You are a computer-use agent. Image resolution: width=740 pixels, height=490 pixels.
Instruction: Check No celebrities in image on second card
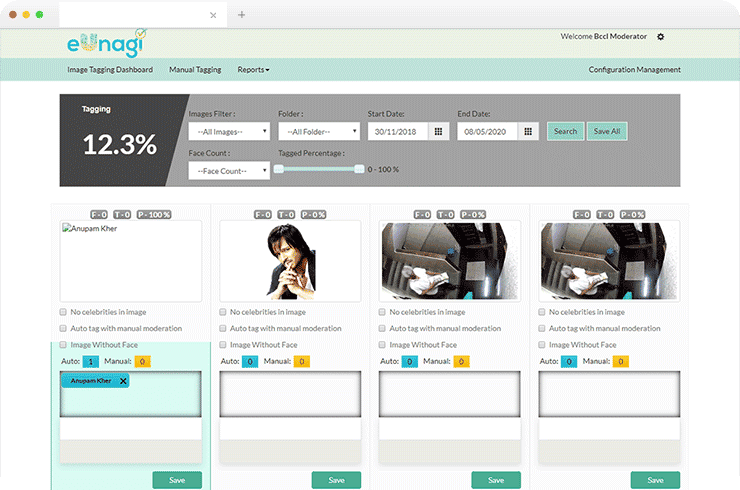(x=223, y=312)
